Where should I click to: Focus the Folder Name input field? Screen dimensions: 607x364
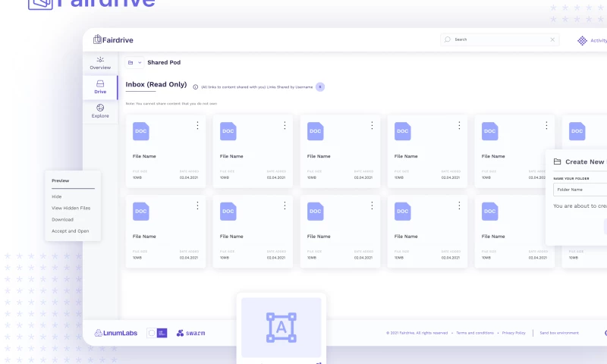[580, 190]
